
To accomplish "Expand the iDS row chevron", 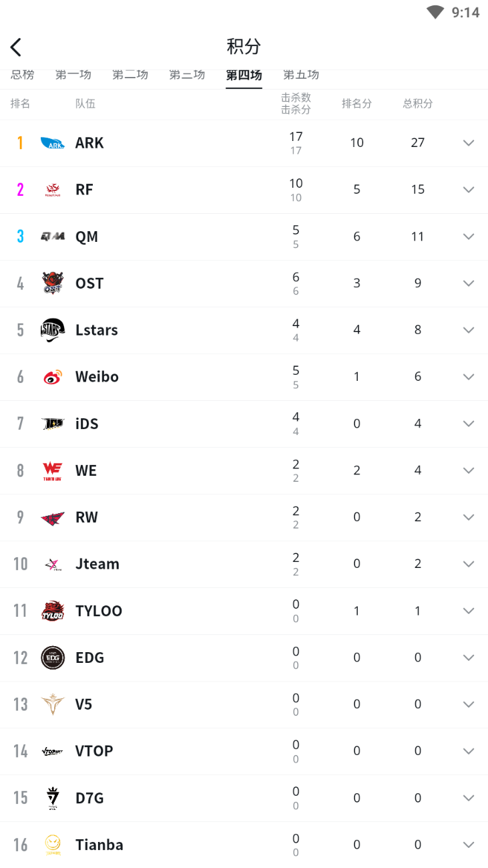I will point(469,424).
